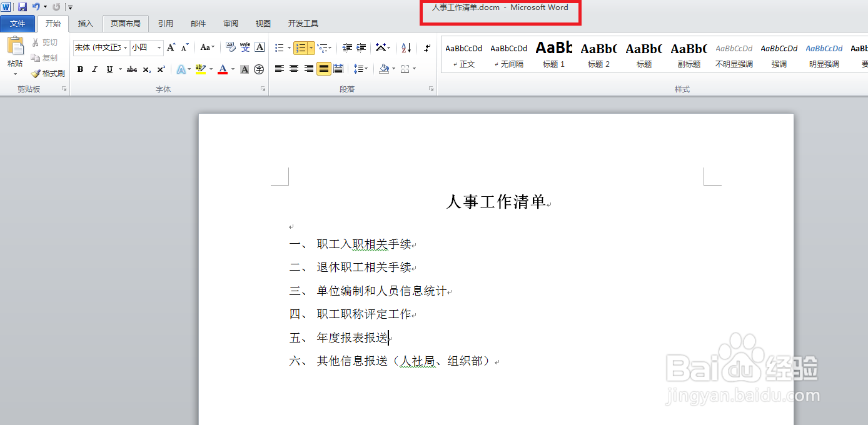The height and width of the screenshot is (425, 868).
Task: Click the Save icon in quick access toolbar
Action: (x=23, y=6)
